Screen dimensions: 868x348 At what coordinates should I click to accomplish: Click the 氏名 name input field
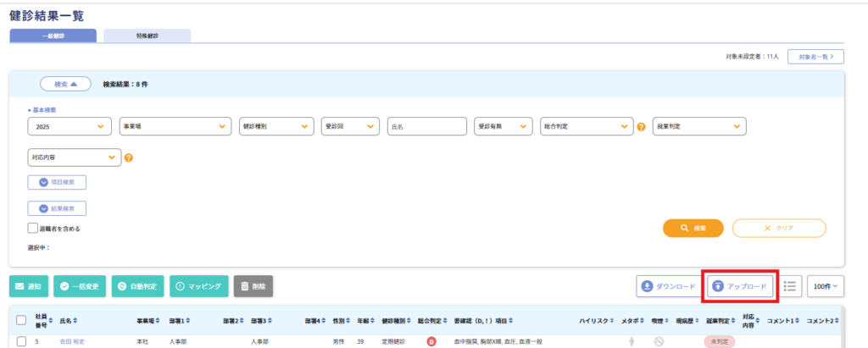[x=427, y=126]
